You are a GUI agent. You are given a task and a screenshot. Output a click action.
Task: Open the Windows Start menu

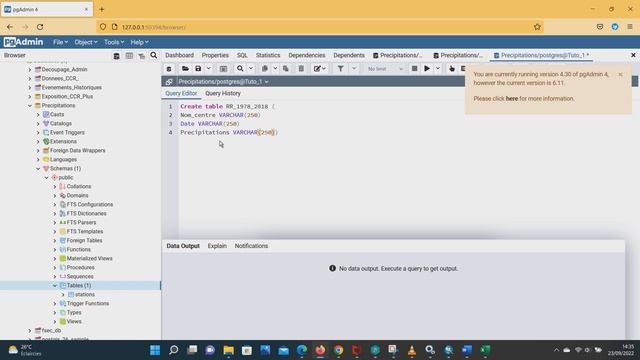pyautogui.click(x=155, y=350)
